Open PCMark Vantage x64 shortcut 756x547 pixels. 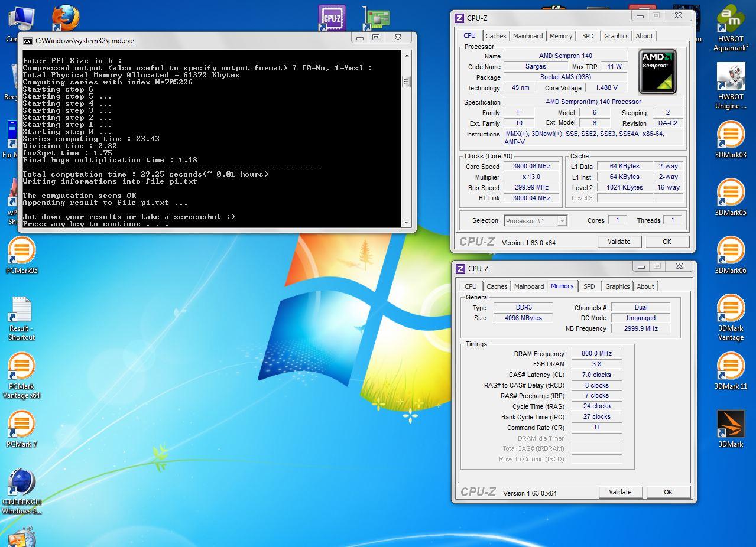point(22,376)
